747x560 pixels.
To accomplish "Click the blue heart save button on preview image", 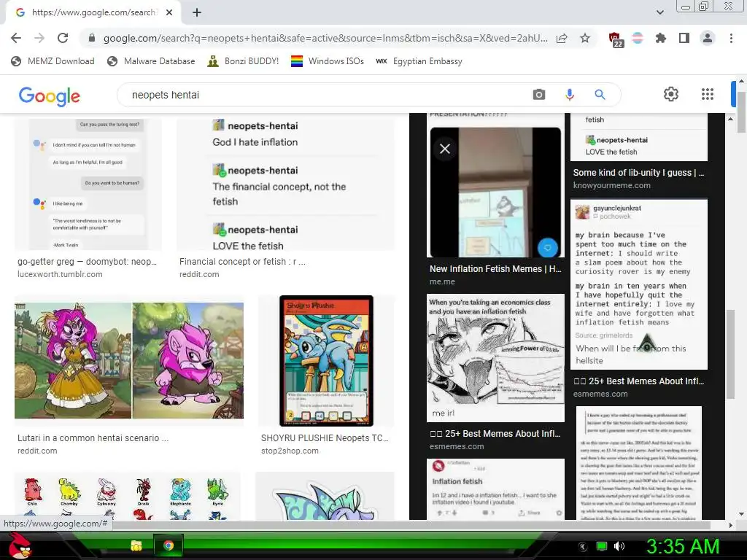I will [x=547, y=248].
